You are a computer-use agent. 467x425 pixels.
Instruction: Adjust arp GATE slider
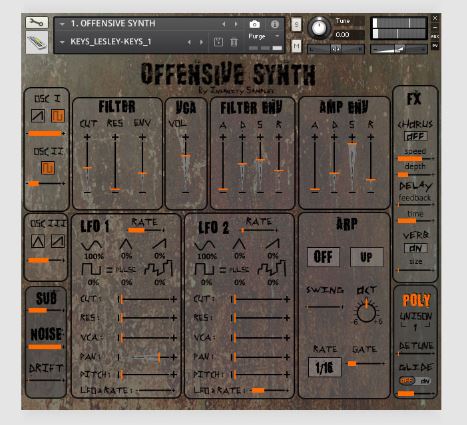pos(366,363)
